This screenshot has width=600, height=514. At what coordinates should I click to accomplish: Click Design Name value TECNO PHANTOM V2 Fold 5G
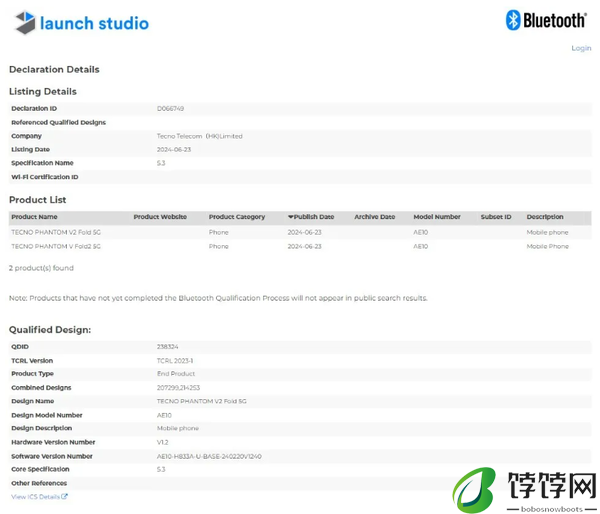[202, 401]
